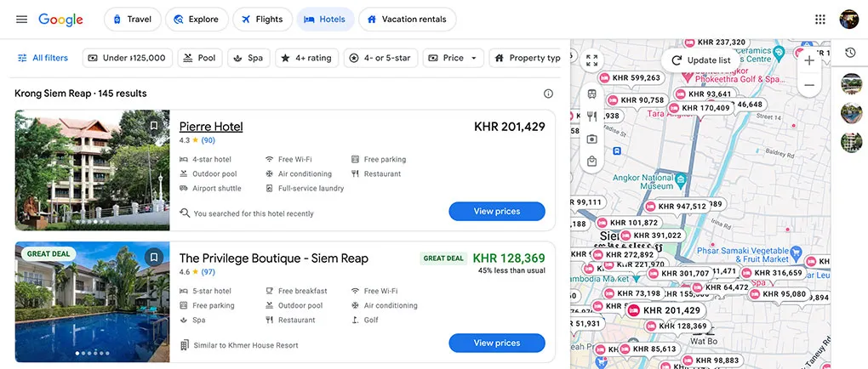Select the KHR 95,080 map marker
Image resolution: width=868 pixels, height=369 pixels.
779,294
